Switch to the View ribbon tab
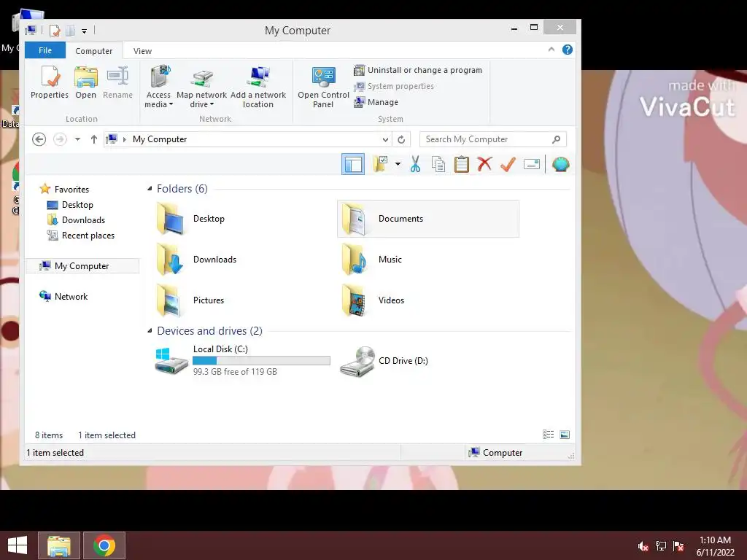The image size is (747, 560). coord(142,50)
